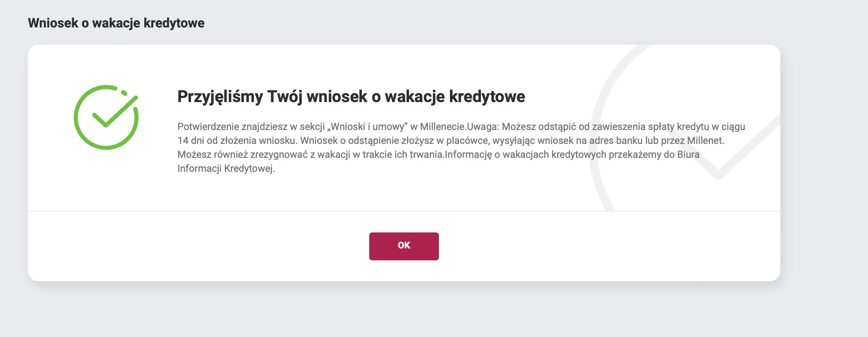Viewport: 868px width, 337px height.
Task: Click the page title "Wniosek o wakacje kredytowe"
Action: (x=117, y=23)
